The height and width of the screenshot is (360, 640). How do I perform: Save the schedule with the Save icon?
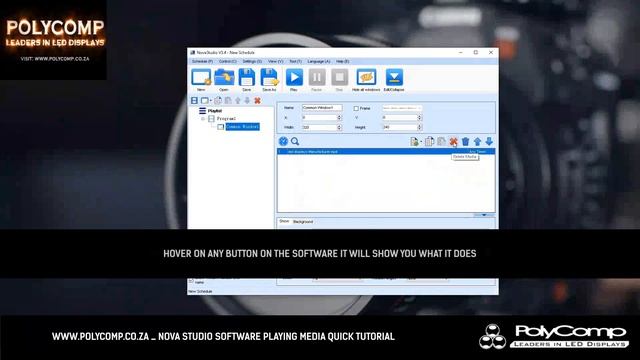coord(247,78)
